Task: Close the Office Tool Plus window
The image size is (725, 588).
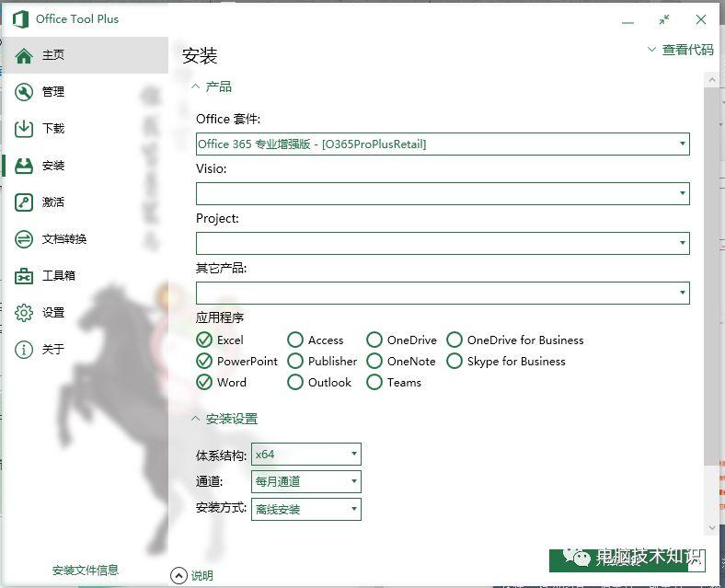Action: (x=701, y=19)
